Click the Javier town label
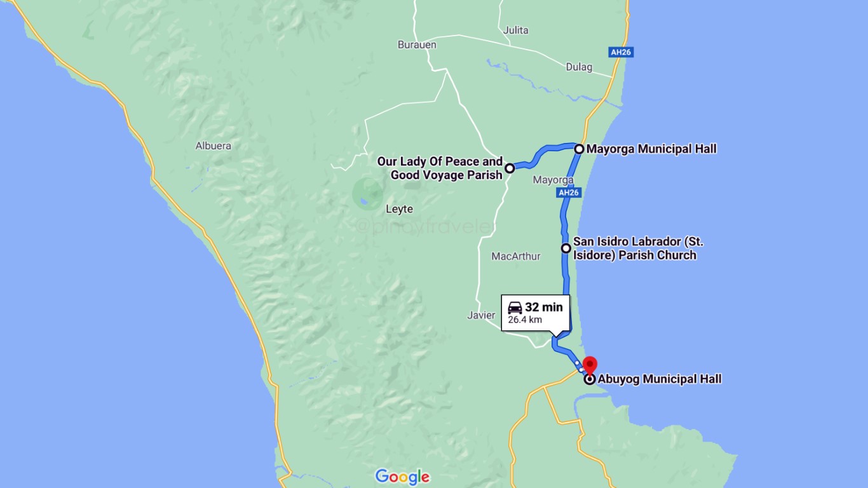The image size is (868, 488). point(481,315)
